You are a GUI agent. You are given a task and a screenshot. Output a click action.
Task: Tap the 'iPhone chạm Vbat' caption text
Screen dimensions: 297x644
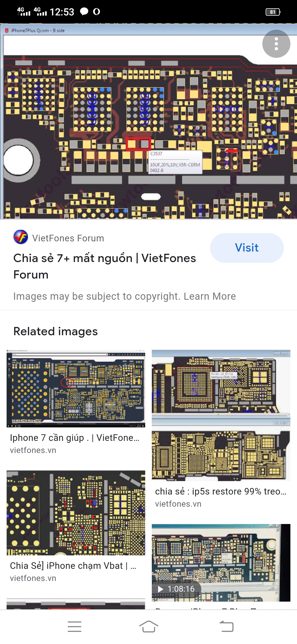[73, 566]
